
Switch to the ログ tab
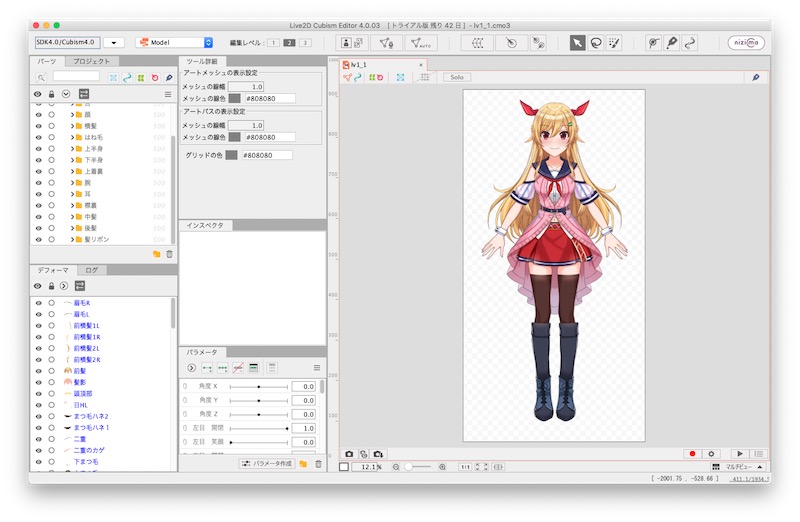tap(91, 270)
